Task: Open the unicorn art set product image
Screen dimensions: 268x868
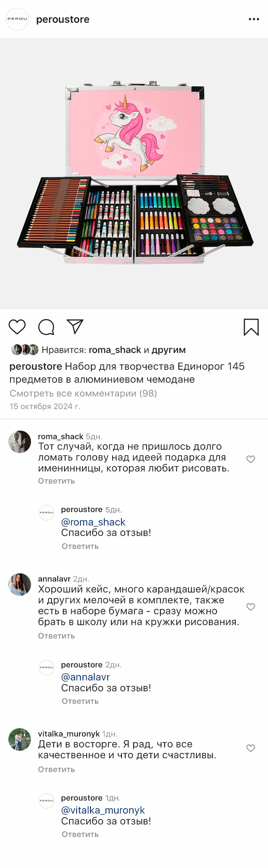Action: (134, 174)
